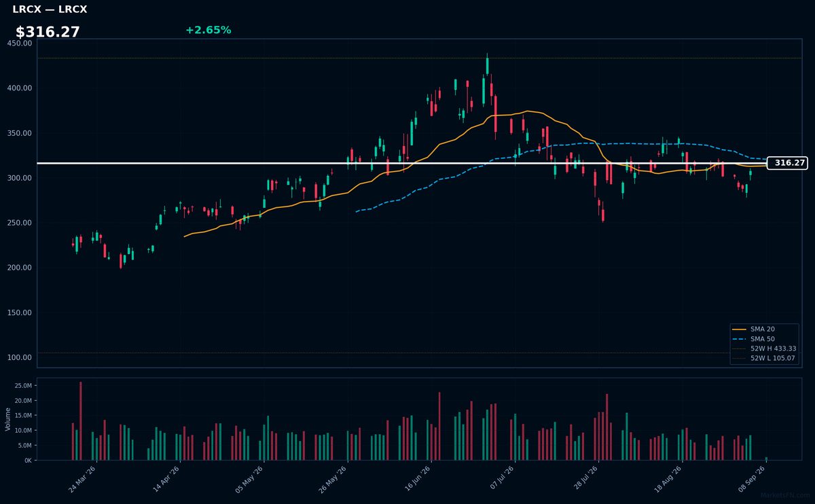This screenshot has width=815, height=504.
Task: Click the 28 Jul '26 date label
Action: 585,480
